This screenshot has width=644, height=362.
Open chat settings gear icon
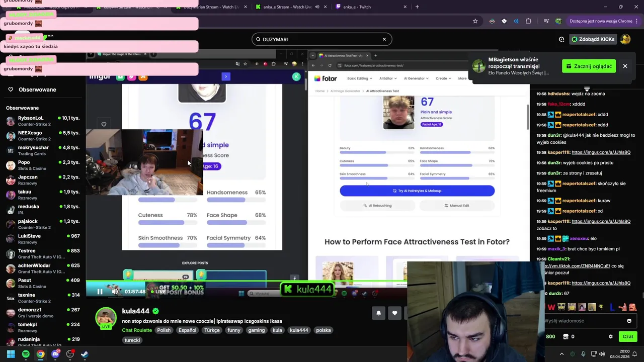[611, 337]
